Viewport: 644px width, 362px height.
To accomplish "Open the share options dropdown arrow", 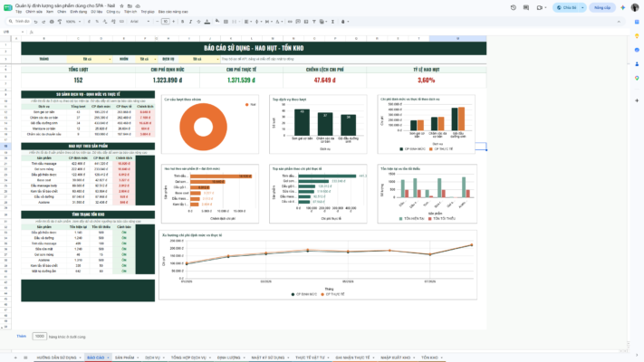I will [582, 7].
